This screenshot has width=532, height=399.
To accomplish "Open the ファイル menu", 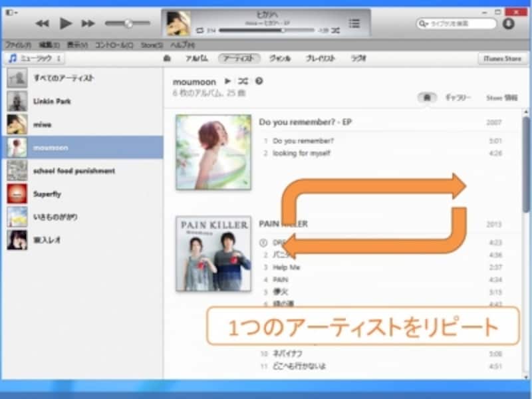I will click(x=18, y=45).
